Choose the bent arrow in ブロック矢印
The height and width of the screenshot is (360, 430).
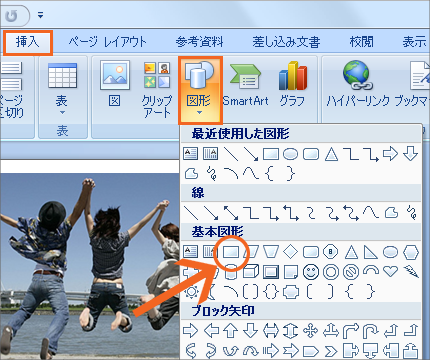click(351, 331)
